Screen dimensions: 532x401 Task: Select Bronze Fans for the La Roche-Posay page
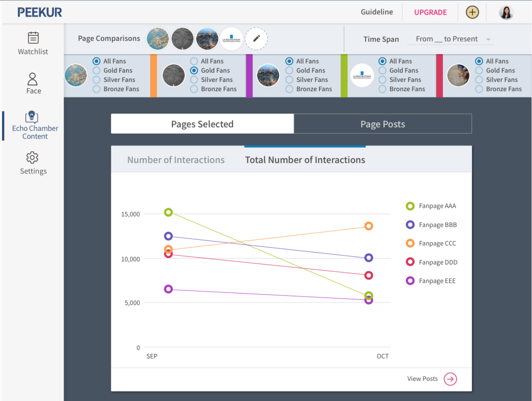(383, 89)
